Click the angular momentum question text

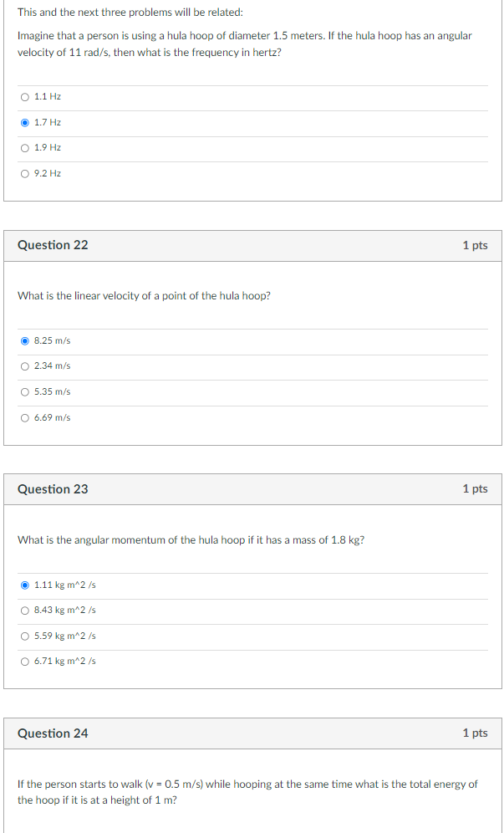(x=191, y=540)
